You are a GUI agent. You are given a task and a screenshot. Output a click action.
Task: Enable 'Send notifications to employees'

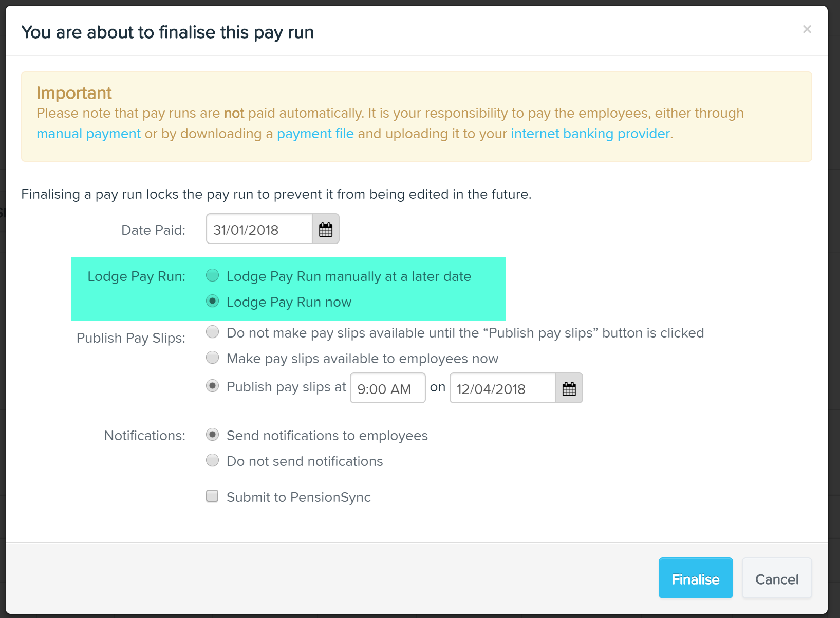point(212,435)
